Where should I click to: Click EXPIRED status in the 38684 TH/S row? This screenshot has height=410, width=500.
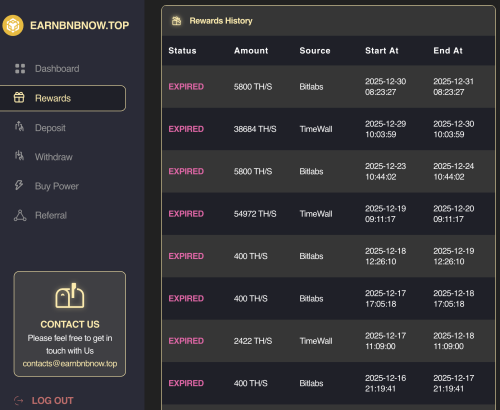pyautogui.click(x=186, y=129)
